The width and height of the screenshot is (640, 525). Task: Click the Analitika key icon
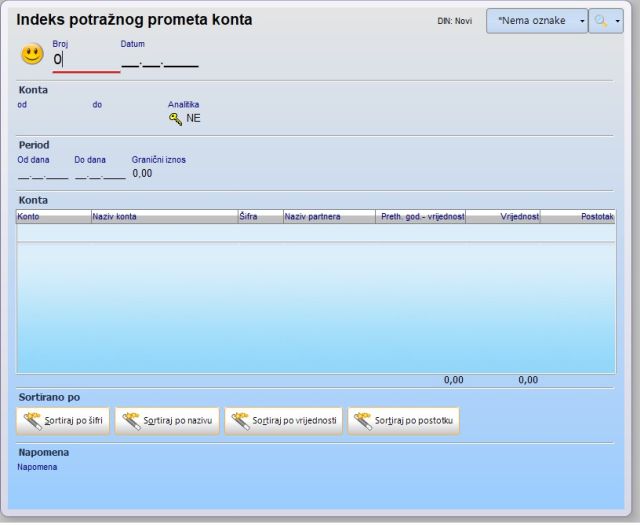pyautogui.click(x=175, y=119)
